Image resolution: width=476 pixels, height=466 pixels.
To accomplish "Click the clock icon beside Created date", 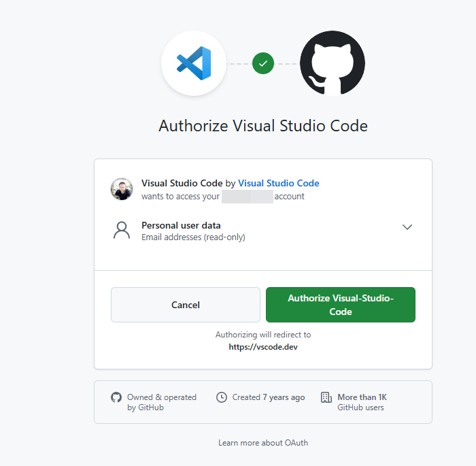I will pyautogui.click(x=221, y=397).
